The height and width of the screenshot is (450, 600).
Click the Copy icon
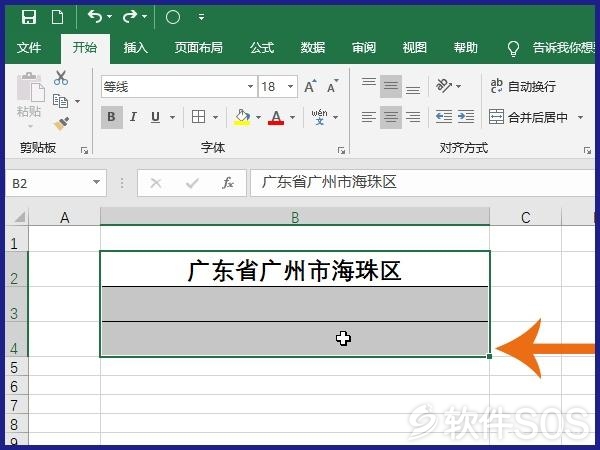click(x=60, y=101)
